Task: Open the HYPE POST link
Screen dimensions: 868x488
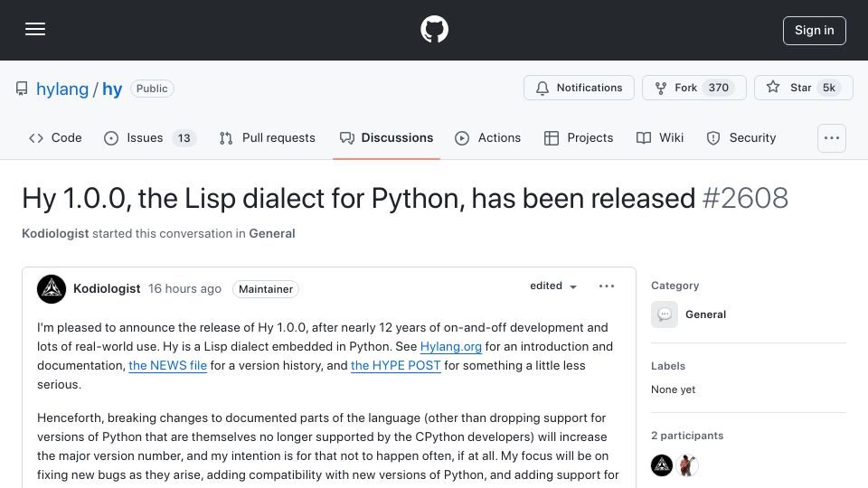Action: click(x=396, y=365)
